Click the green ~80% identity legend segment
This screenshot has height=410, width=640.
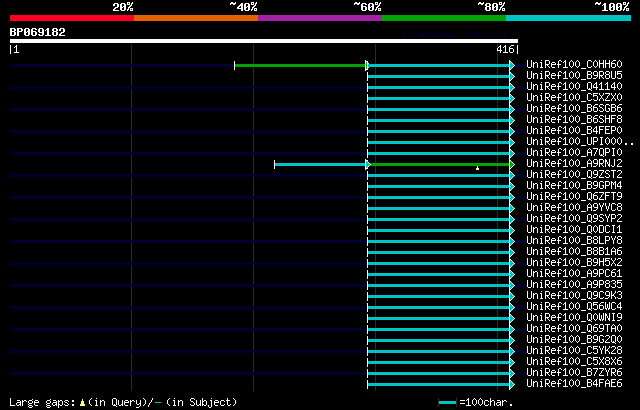tap(444, 18)
